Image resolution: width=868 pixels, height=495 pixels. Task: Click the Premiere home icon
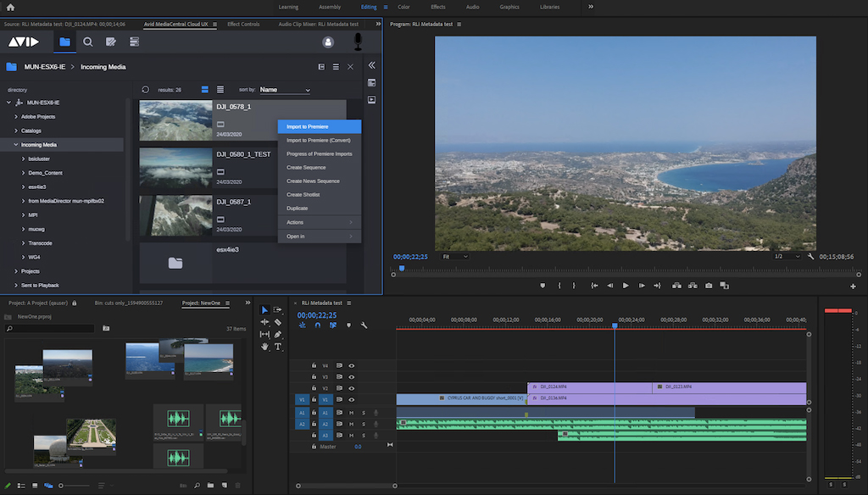click(10, 7)
